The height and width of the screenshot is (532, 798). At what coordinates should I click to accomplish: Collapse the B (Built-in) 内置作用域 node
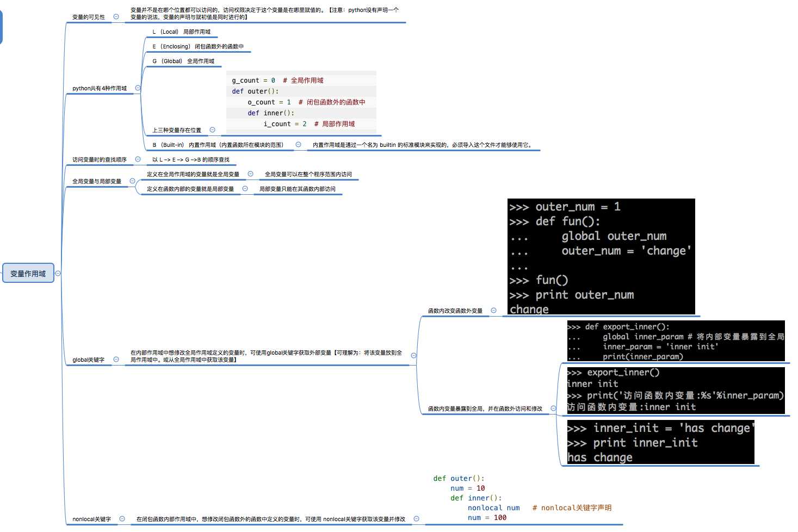point(298,145)
